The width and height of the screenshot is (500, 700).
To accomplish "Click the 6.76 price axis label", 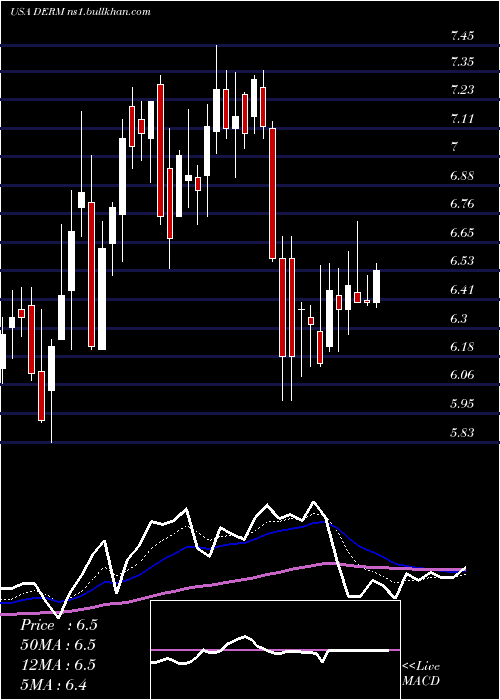I will (462, 204).
